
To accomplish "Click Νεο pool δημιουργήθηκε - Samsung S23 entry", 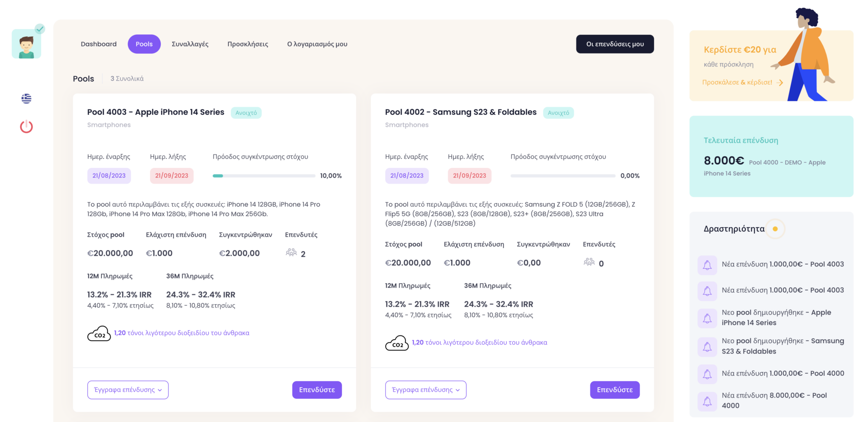I will point(783,346).
